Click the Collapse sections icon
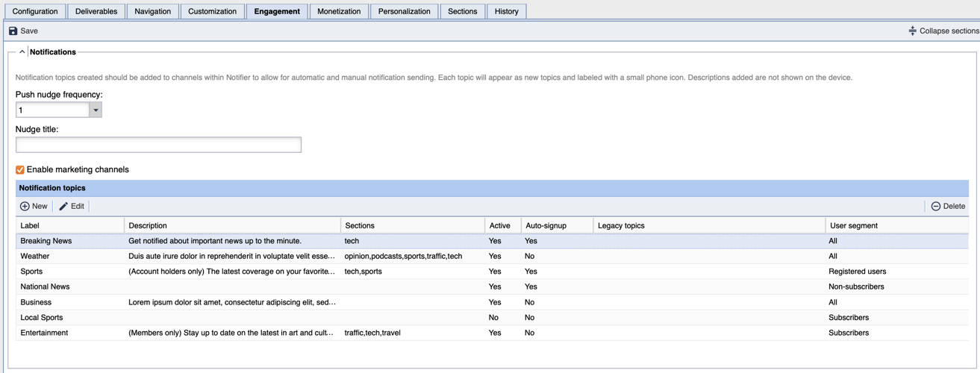This screenshot has height=373, width=980. point(912,31)
